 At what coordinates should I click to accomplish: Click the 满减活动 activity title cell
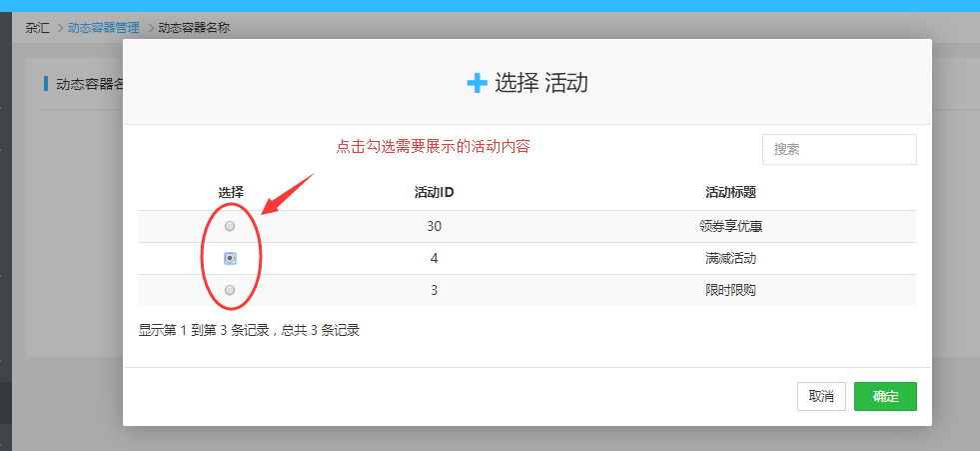(730, 258)
